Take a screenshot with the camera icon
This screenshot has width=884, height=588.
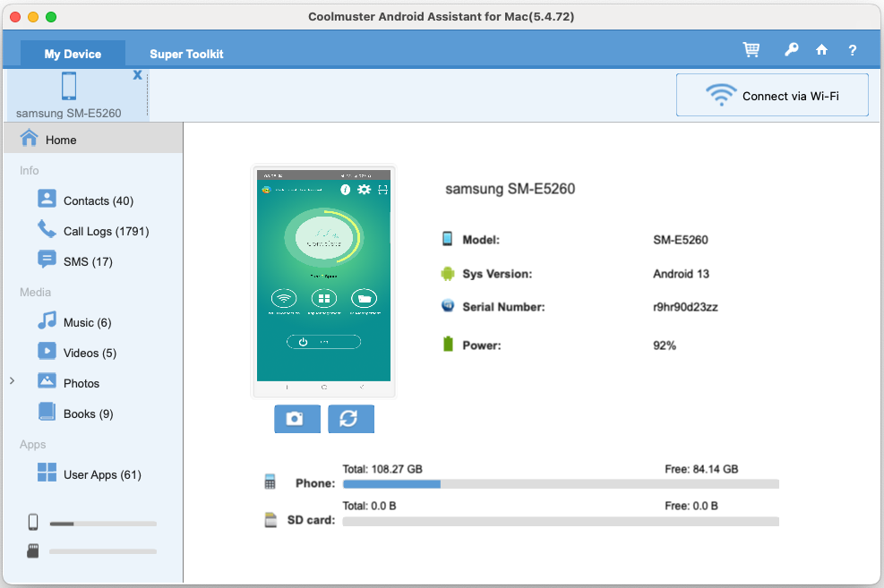[x=296, y=419]
